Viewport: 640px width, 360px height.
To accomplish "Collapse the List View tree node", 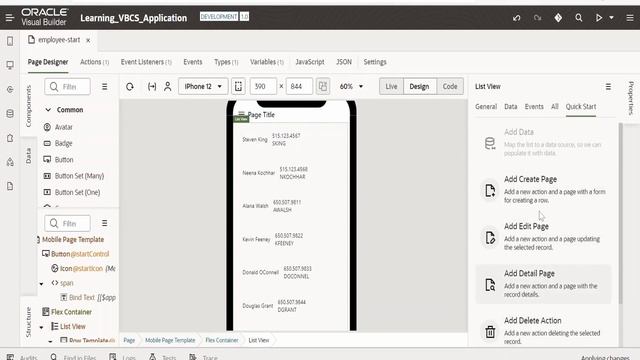I will pyautogui.click(x=41, y=327).
